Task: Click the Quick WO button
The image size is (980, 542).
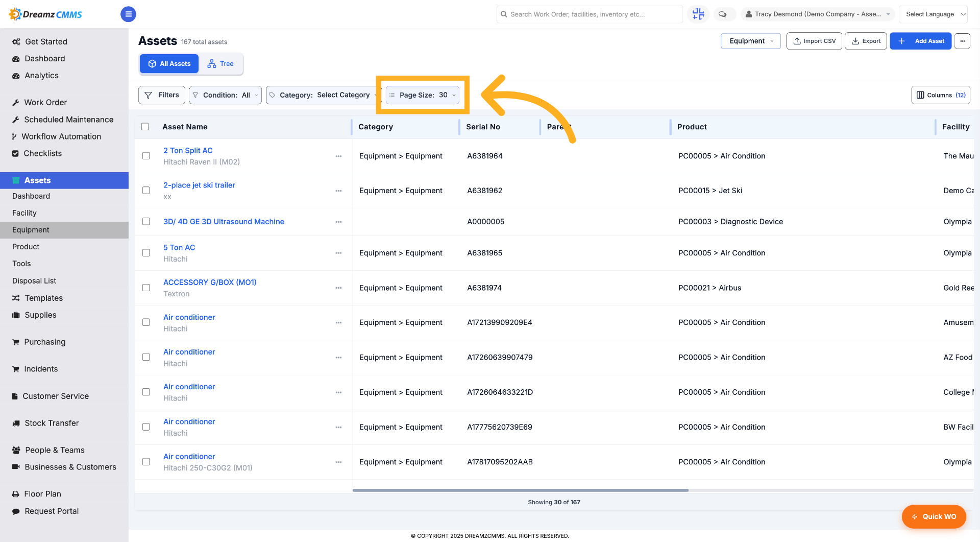Action: (x=934, y=516)
